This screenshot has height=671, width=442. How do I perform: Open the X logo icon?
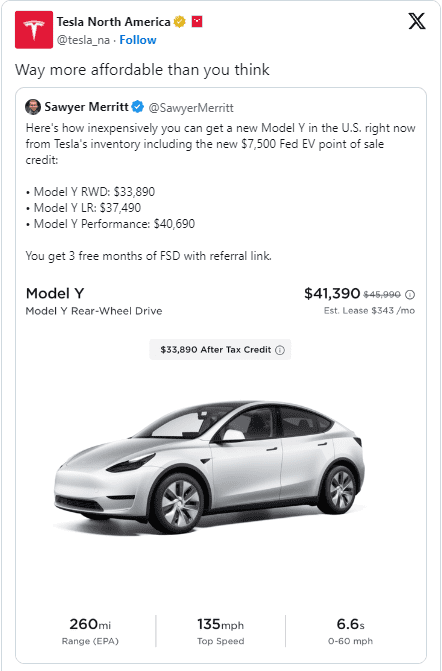[x=417, y=21]
